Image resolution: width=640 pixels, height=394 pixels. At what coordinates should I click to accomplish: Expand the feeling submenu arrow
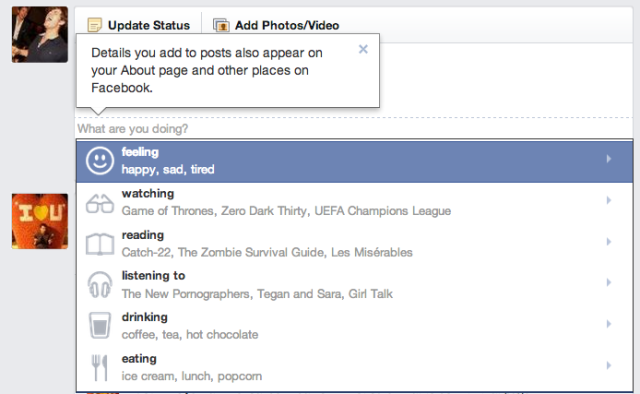(609, 158)
